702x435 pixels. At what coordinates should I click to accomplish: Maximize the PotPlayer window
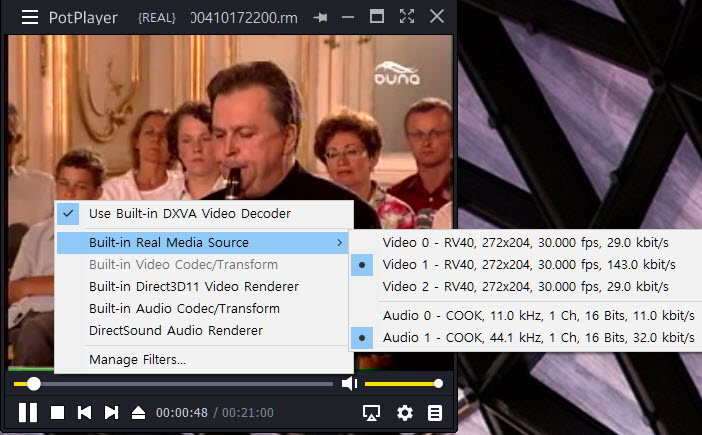click(x=377, y=17)
